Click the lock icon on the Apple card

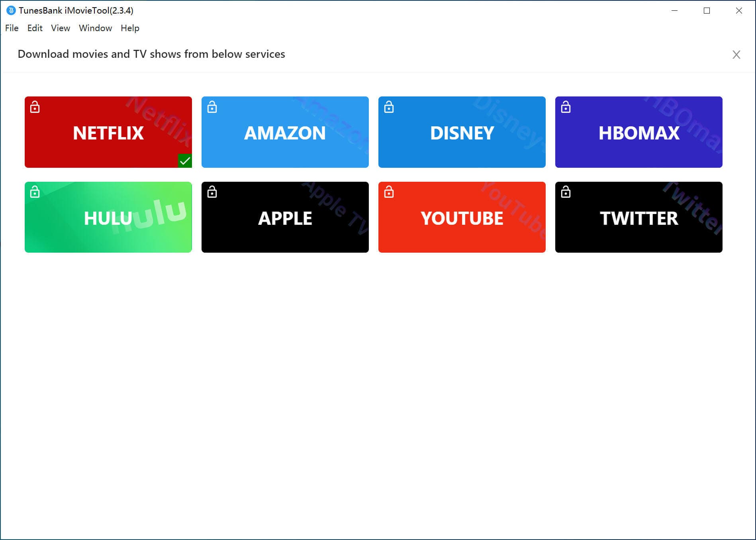click(x=212, y=192)
